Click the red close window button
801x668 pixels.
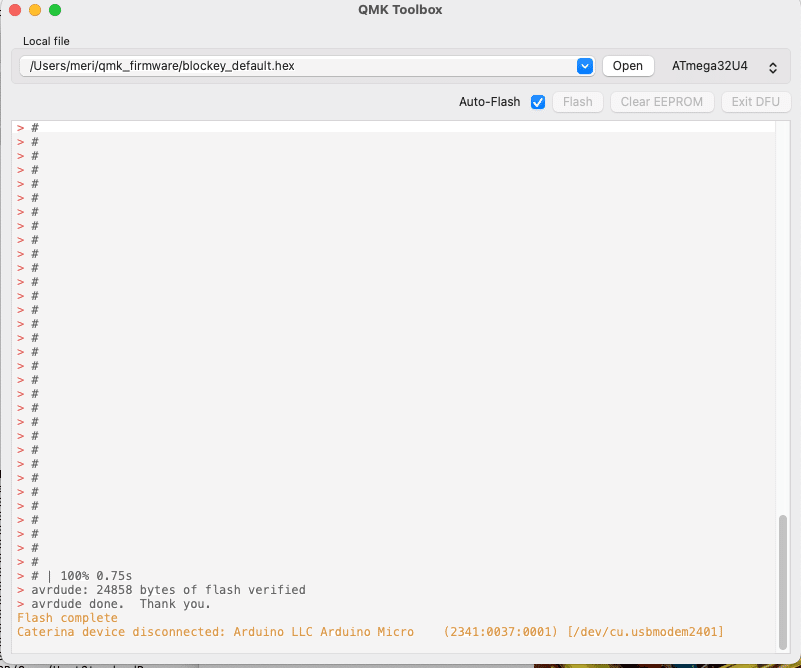coord(15,10)
